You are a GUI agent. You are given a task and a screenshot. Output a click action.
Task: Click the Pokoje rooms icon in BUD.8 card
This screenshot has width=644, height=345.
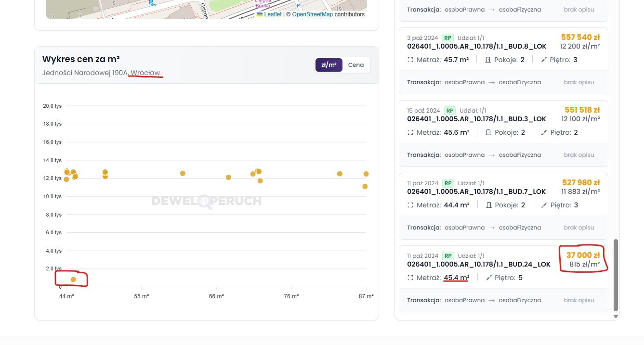[x=487, y=60]
